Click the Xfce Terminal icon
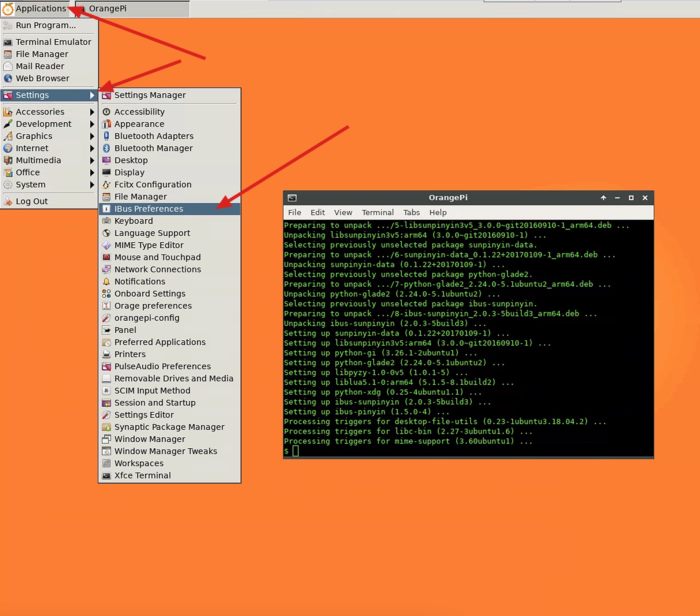This screenshot has height=616, width=700. pyautogui.click(x=106, y=476)
